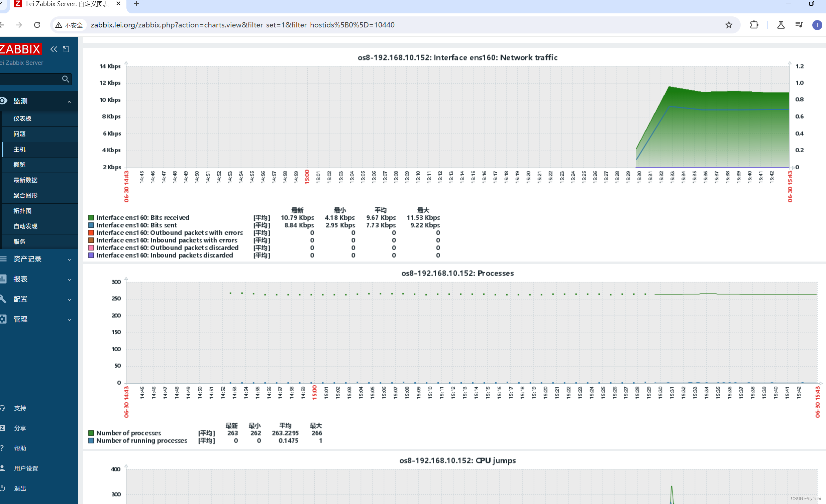The height and width of the screenshot is (504, 826).
Task: Reload the page
Action: (37, 25)
